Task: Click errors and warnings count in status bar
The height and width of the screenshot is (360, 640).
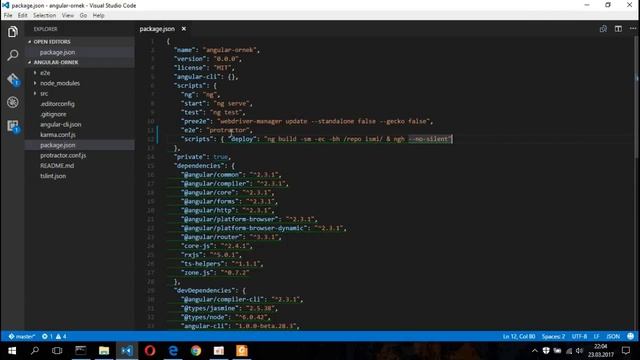Action: coord(54,337)
